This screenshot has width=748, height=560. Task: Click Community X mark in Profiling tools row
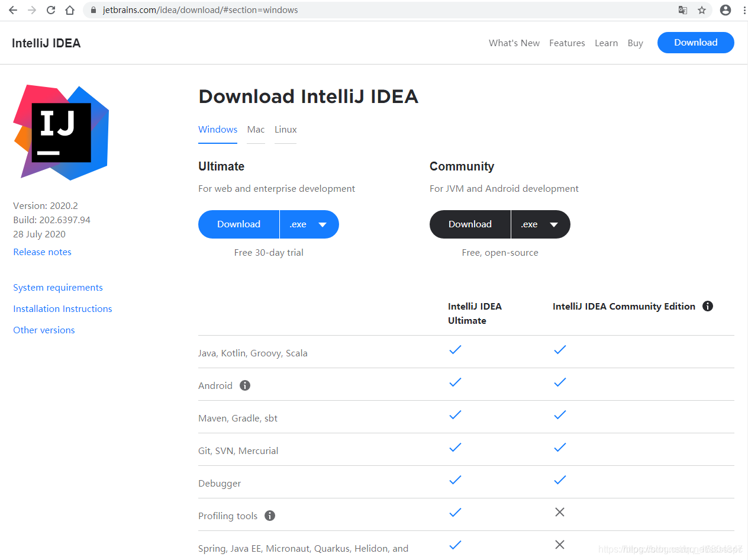560,512
